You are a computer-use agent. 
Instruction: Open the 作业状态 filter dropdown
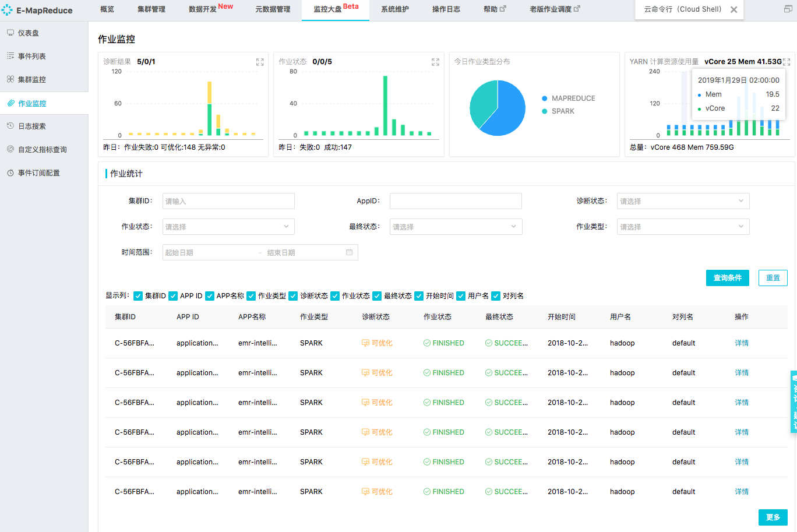click(228, 227)
